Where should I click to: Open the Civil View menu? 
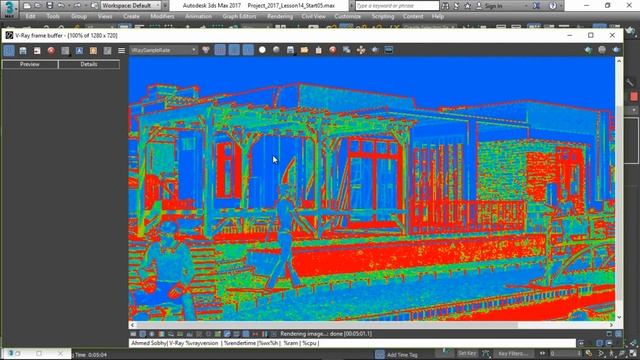313,16
